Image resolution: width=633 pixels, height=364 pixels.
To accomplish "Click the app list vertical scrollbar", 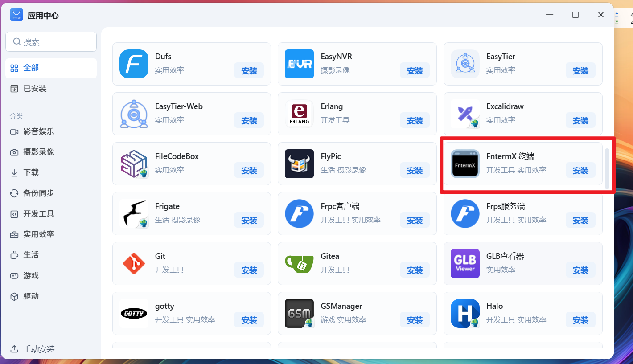I will pyautogui.click(x=607, y=168).
